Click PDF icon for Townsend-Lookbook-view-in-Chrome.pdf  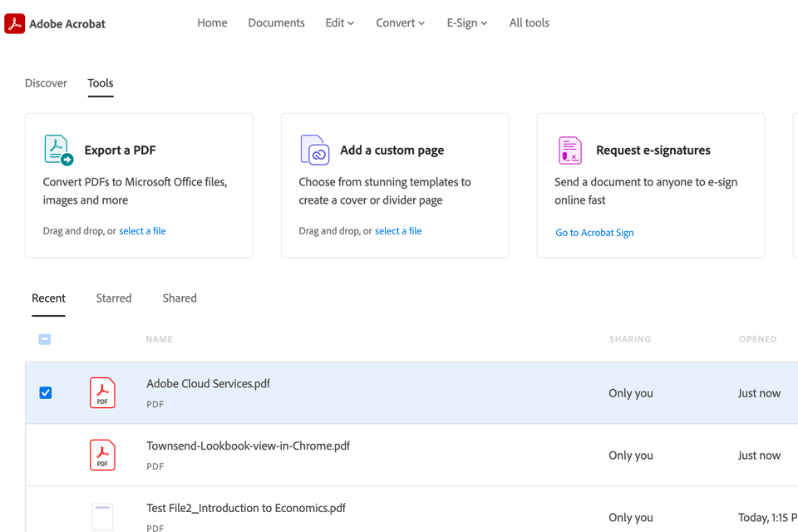(102, 456)
